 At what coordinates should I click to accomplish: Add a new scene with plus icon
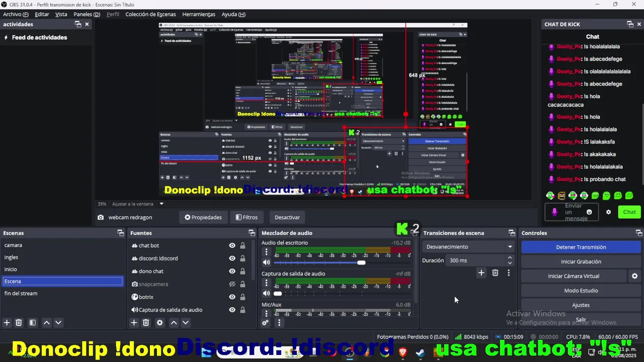coord(7,323)
